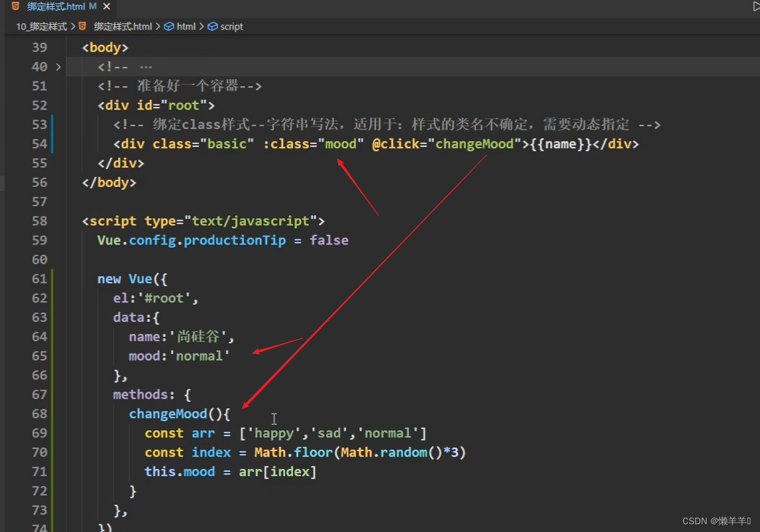Screen dimensions: 760x532
Task: Click line number 54 in the gutter
Action: point(39,144)
